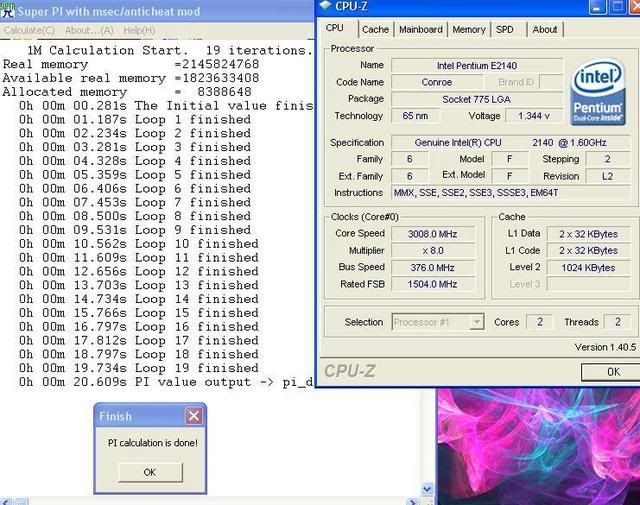
Task: Click the Core Speed value '3008.0 MHz'
Action: tap(433, 234)
